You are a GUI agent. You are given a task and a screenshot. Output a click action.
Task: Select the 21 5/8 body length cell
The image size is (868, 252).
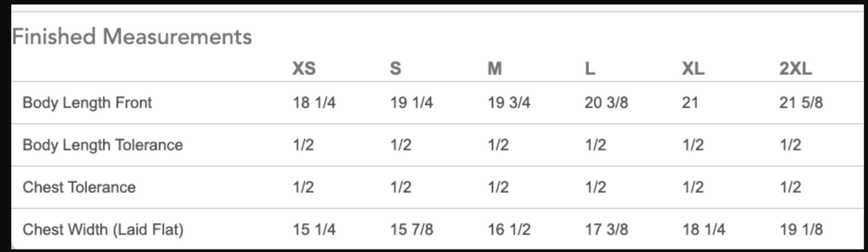[801, 103]
